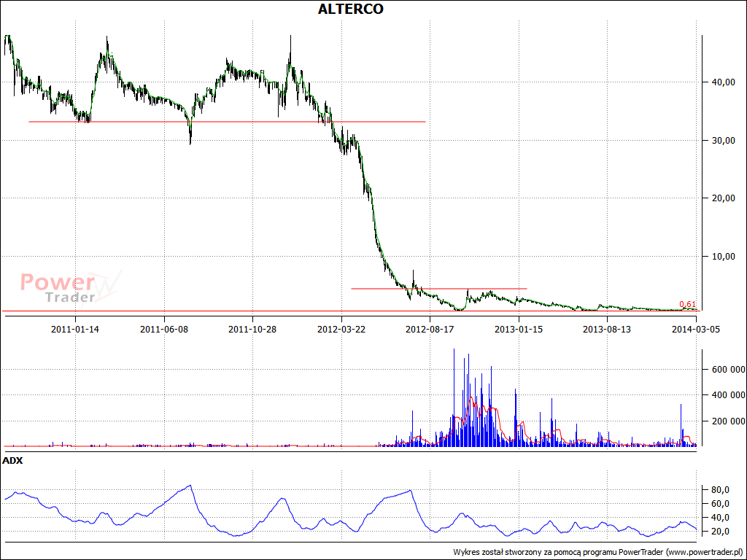Click the 2012-03-22 date label
Image resolution: width=747 pixels, height=560 pixels.
tap(341, 329)
